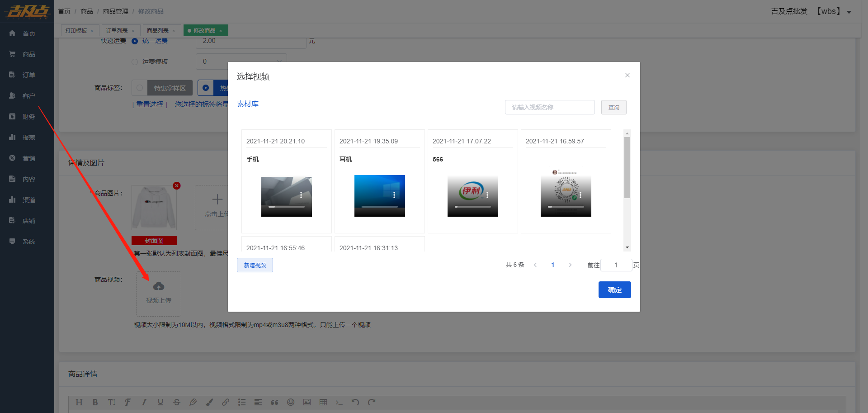Open the 素材库 tab in dialog
868x413 pixels.
[x=248, y=104]
